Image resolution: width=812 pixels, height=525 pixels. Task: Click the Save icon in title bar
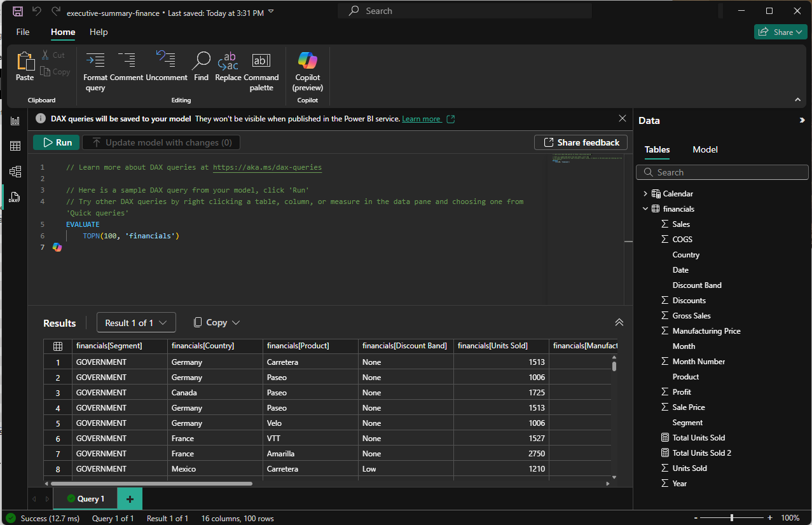click(x=18, y=11)
